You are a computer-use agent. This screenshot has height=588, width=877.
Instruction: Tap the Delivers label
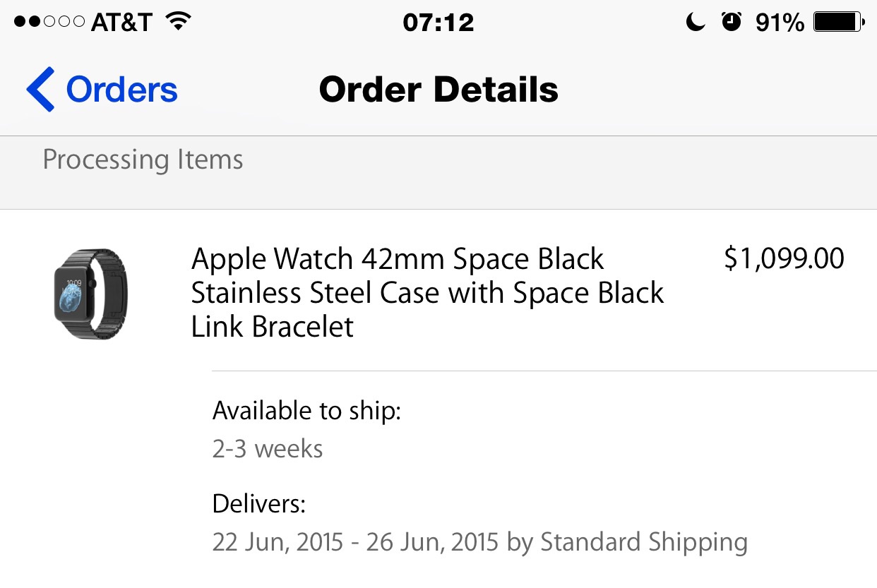point(259,504)
